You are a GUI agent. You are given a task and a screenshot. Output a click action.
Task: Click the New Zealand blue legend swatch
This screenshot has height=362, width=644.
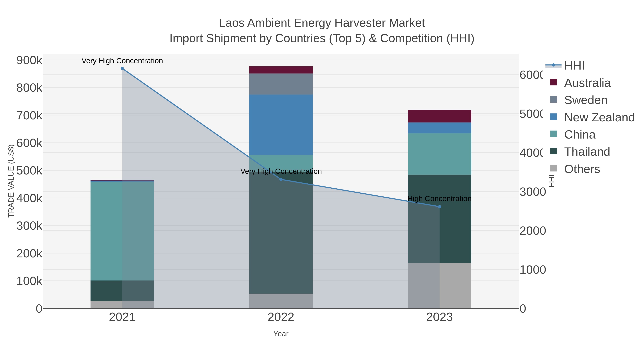[553, 117]
